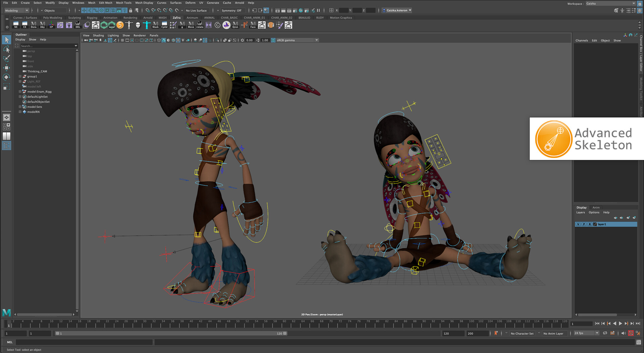644x353 pixels.
Task: Click the GoZ shelf icon beside DEL
Action: coord(95,25)
